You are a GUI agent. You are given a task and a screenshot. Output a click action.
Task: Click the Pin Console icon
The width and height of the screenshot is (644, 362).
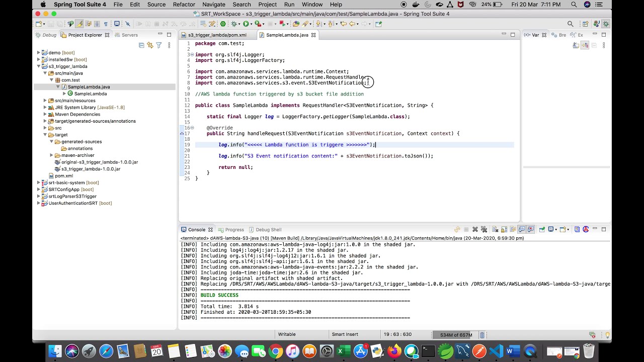(542, 230)
